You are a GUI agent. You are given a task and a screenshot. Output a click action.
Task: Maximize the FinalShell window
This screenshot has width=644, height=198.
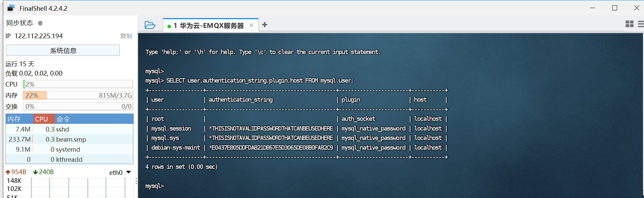(614, 8)
